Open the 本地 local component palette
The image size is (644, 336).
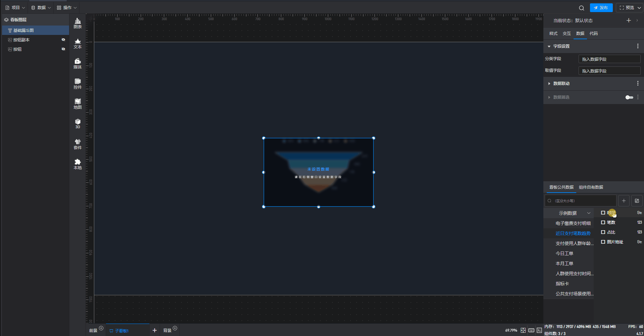click(77, 164)
